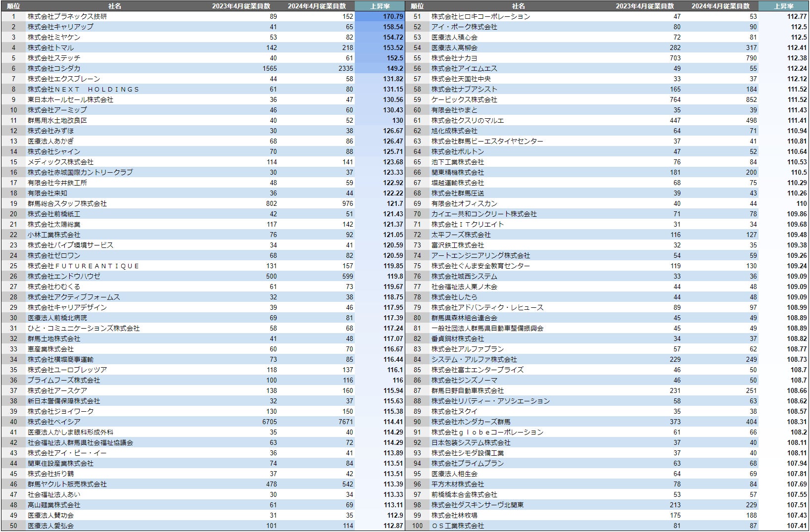Select the 医療法人あかぎ company name
The width and height of the screenshot is (810, 532).
(50, 141)
